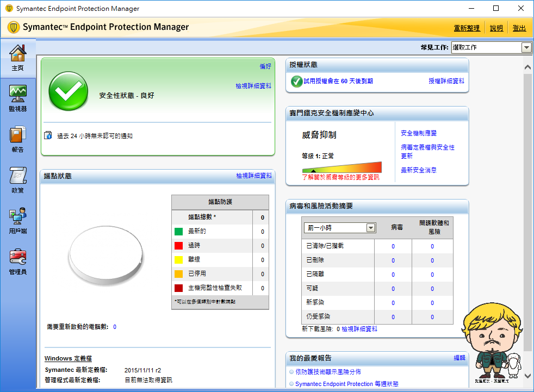Click dark red 主機完整性檢查失敗 swatch
Screen dimensions: 534x392
coord(179,288)
